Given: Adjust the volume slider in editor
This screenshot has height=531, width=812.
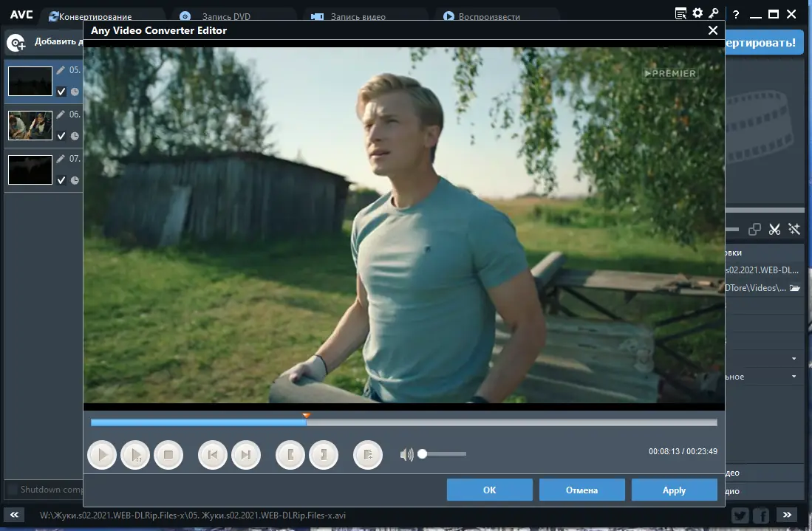Looking at the screenshot, I should [444, 454].
